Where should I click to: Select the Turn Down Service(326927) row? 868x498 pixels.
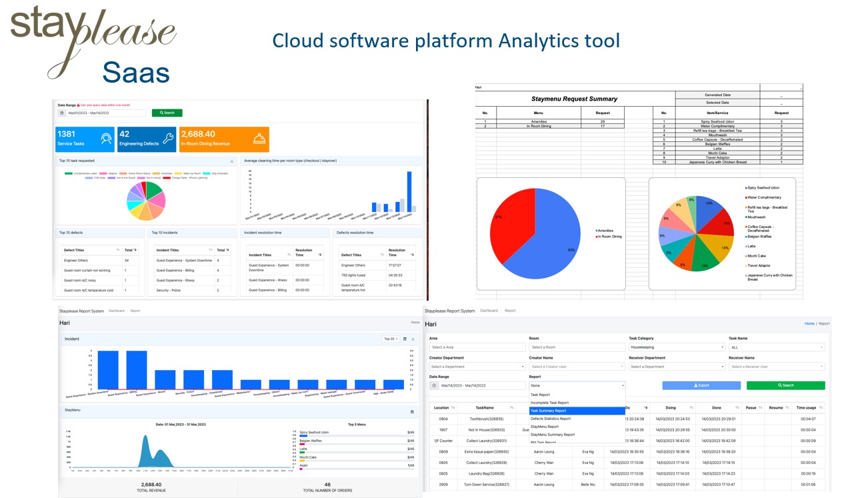(627, 484)
